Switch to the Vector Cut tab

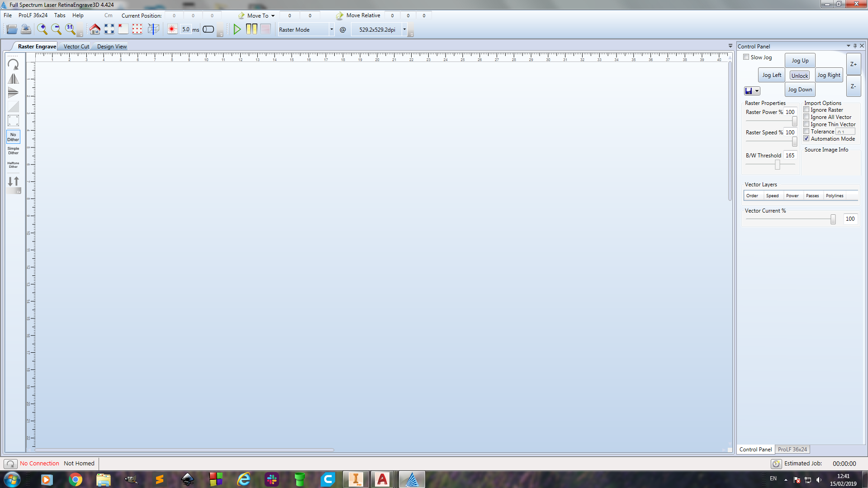[76, 46]
